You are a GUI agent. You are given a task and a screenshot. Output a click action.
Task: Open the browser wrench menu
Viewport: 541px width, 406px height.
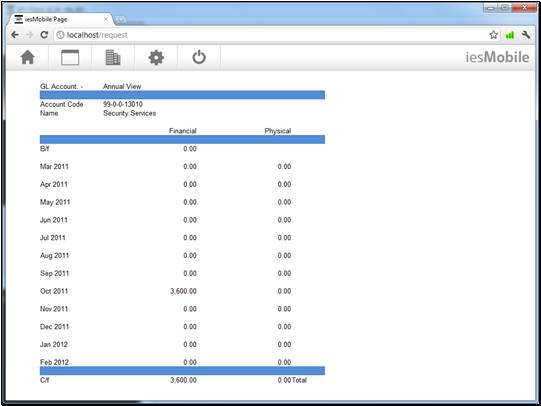(x=526, y=35)
